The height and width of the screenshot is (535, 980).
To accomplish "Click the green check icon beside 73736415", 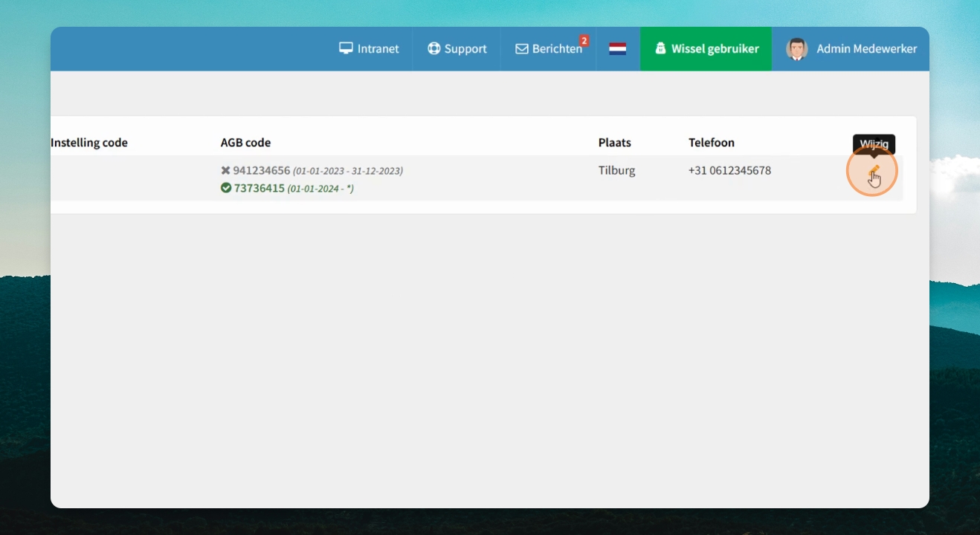I will click(x=226, y=188).
